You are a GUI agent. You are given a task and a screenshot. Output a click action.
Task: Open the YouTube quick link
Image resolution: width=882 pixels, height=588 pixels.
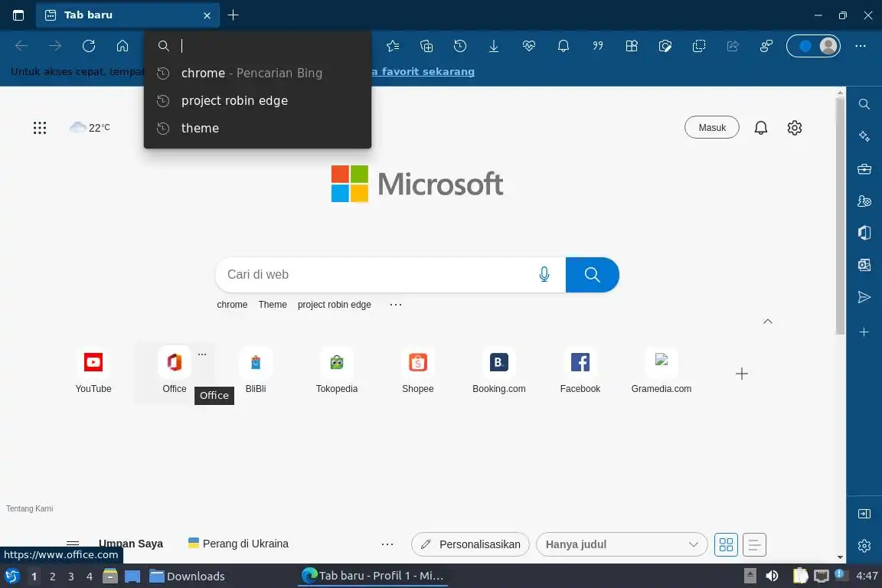(x=93, y=372)
